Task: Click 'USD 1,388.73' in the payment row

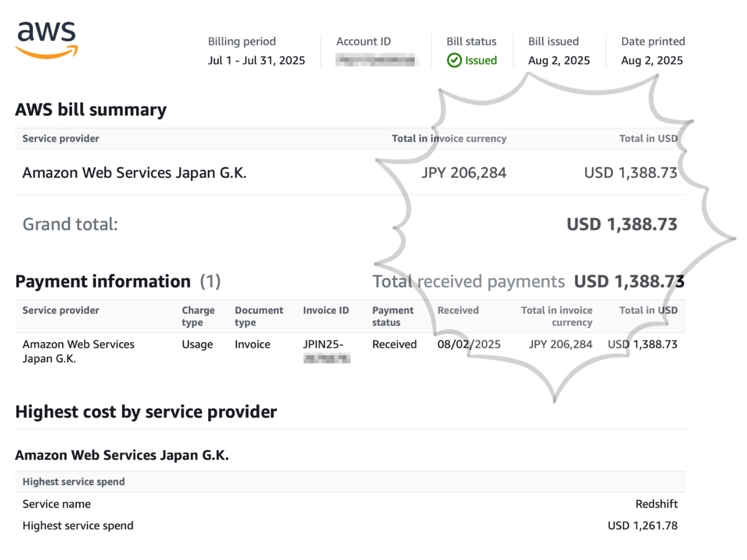Action: point(642,345)
